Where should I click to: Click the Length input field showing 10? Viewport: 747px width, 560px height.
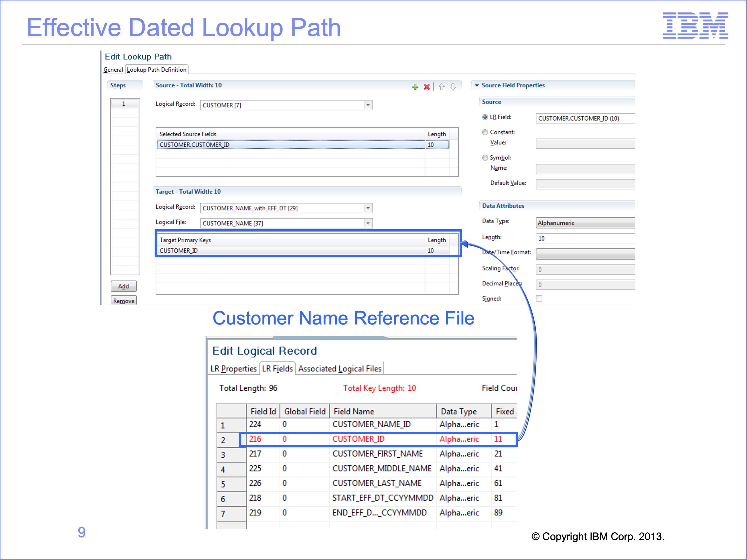coord(584,238)
